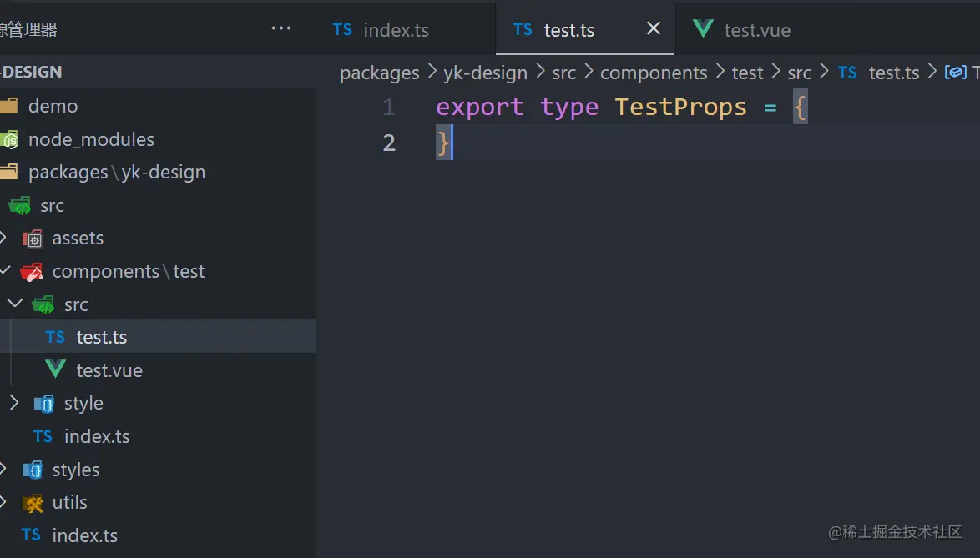Select the style folder label

[x=83, y=404]
